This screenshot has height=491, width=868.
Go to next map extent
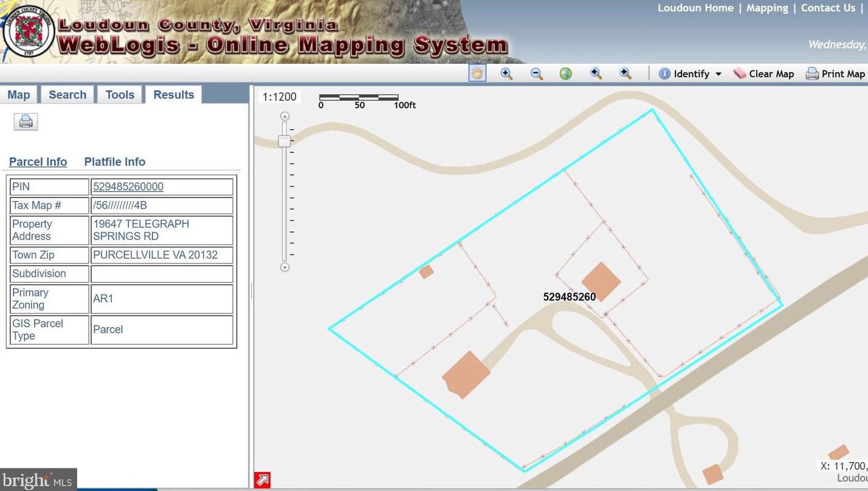point(625,74)
